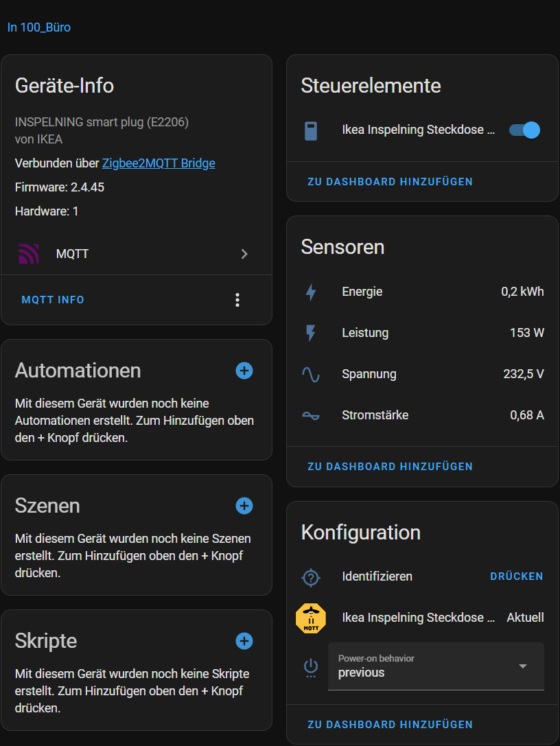Screen dimensions: 560x746
Task: Open the Stromstärke sensor entry
Action: (x=422, y=416)
